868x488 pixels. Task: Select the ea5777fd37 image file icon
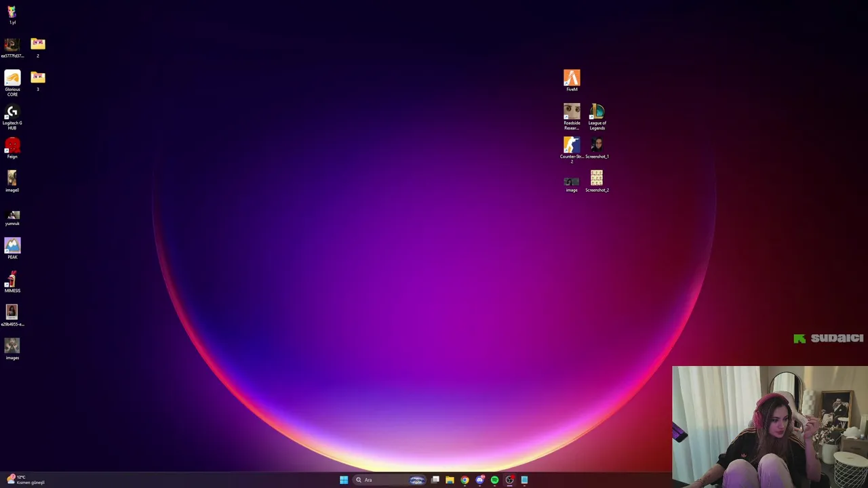pos(12,47)
